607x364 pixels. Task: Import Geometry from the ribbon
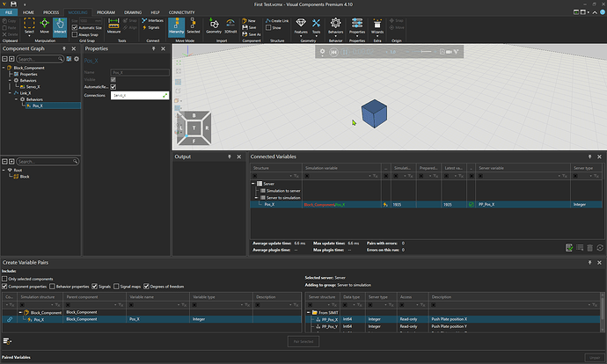pos(214,26)
